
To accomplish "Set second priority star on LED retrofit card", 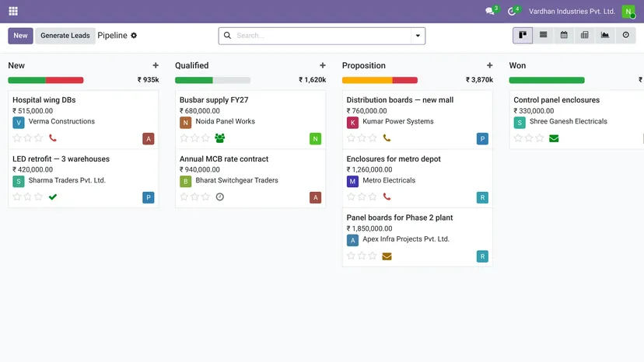I will [27, 197].
